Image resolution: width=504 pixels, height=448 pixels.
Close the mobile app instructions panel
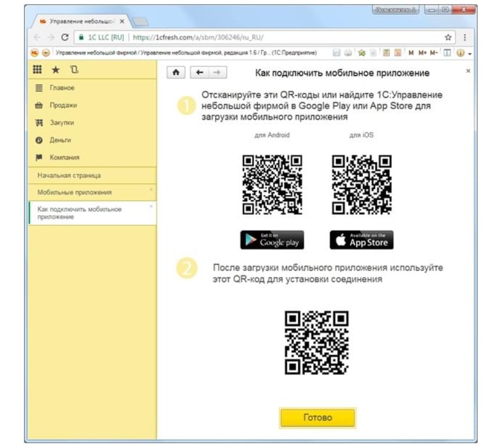coord(468,71)
